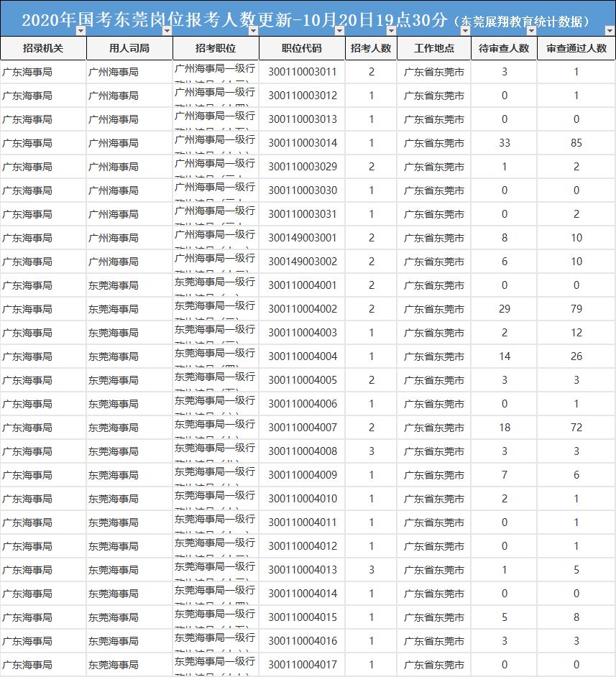Open filter dropdown above 审查通过人数 column
Screen dimensions: 616x677
[x=609, y=31]
